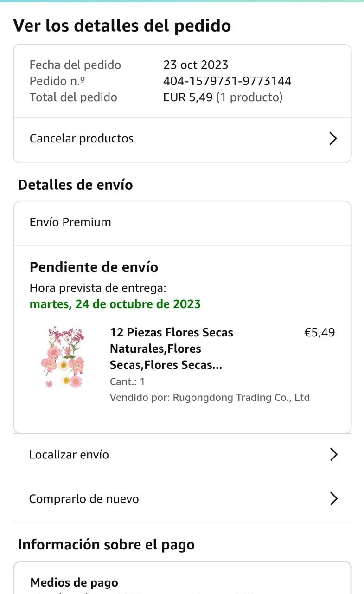
Task: Click the Cant.: 1 quantity text
Action: [x=128, y=381]
